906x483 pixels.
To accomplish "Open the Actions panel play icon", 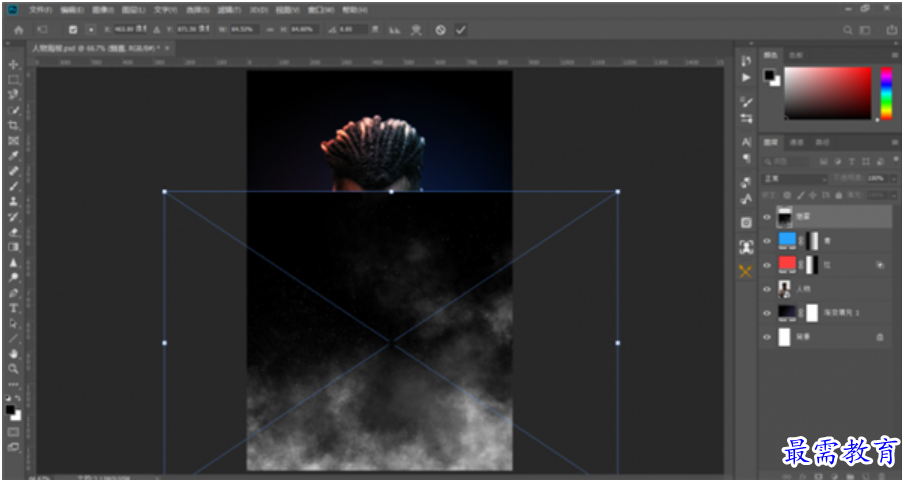I will pos(747,77).
